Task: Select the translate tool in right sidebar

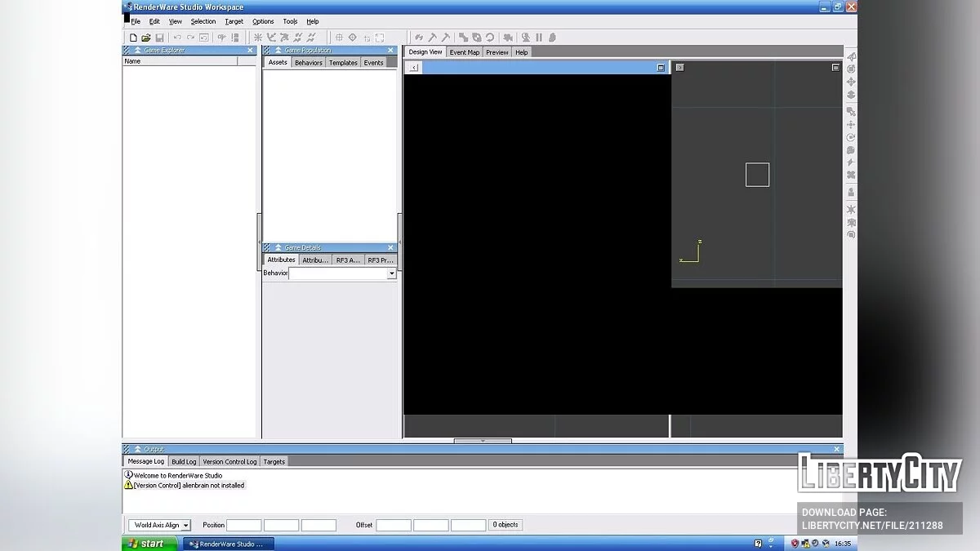Action: 850,124
